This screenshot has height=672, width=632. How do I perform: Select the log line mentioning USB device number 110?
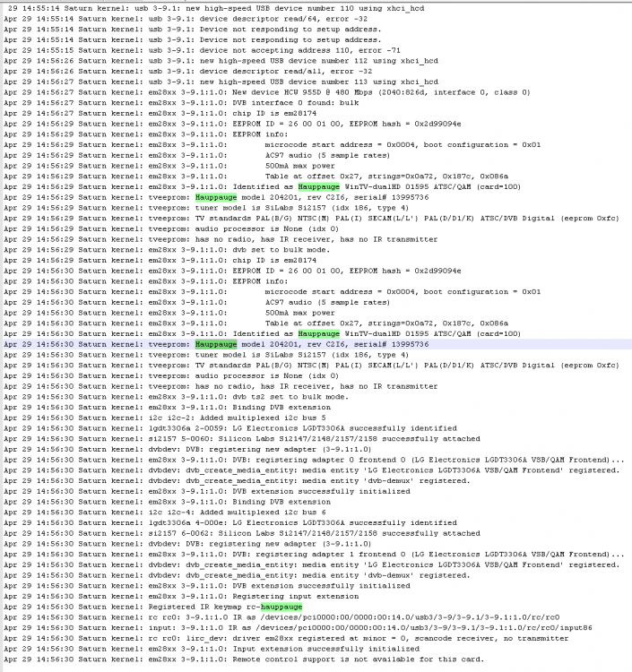point(214,9)
